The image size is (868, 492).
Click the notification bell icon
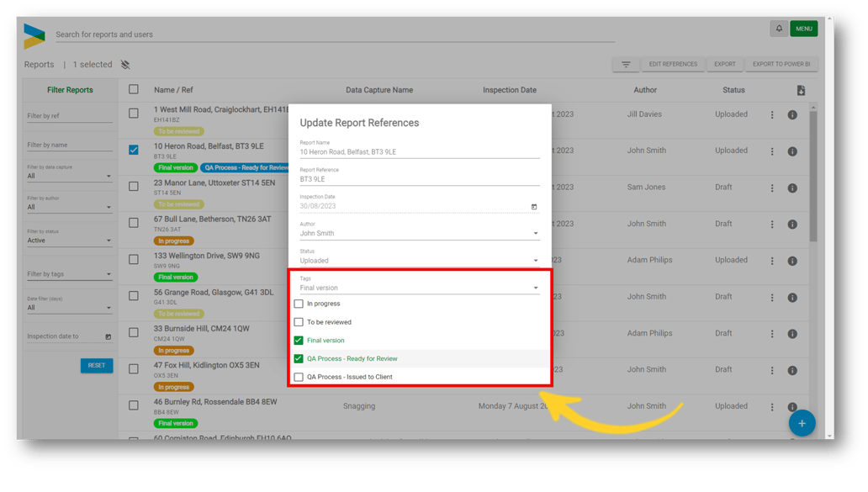(779, 29)
